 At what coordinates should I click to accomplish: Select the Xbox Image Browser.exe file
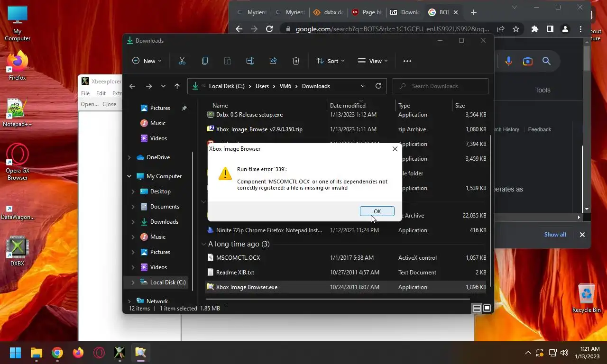coord(347,287)
